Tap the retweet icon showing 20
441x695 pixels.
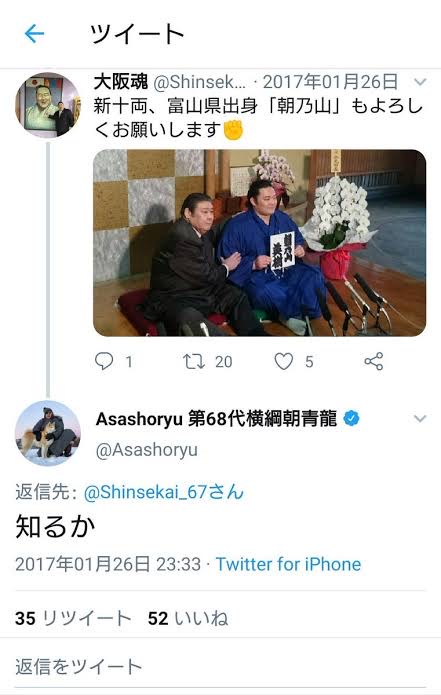point(194,362)
